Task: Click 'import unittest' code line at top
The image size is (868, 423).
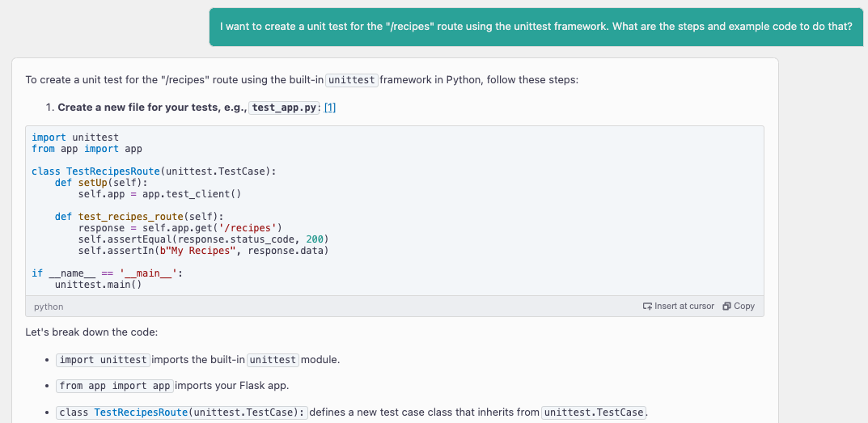Action: 75,137
